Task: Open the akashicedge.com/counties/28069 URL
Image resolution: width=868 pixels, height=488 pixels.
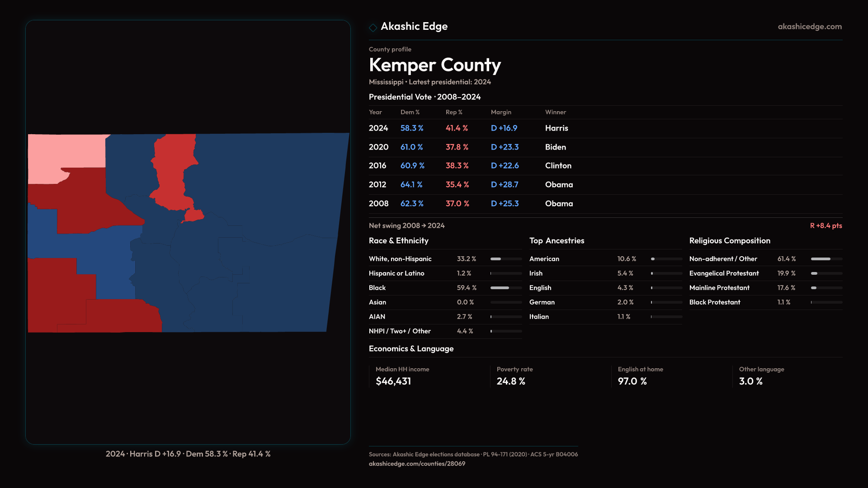Action: (x=416, y=464)
